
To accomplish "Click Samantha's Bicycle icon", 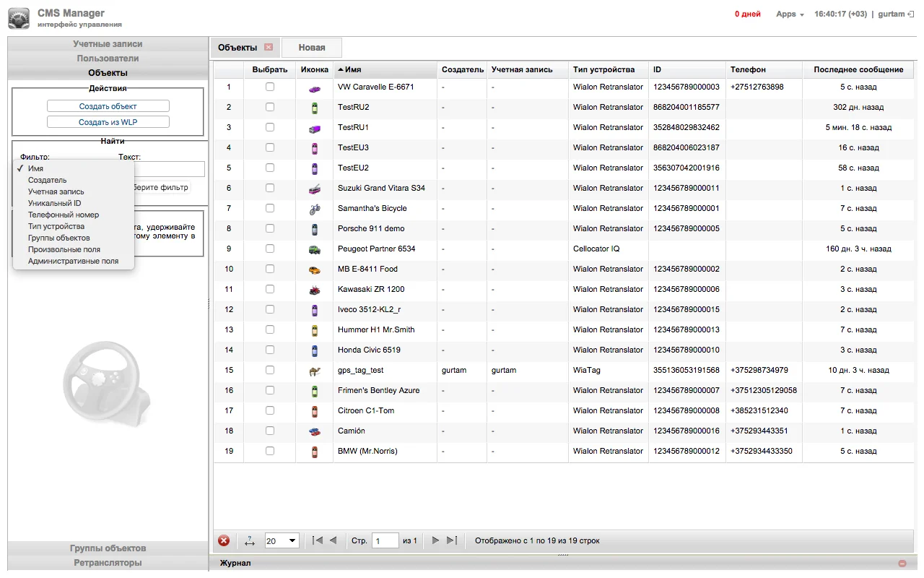I will pos(314,209).
